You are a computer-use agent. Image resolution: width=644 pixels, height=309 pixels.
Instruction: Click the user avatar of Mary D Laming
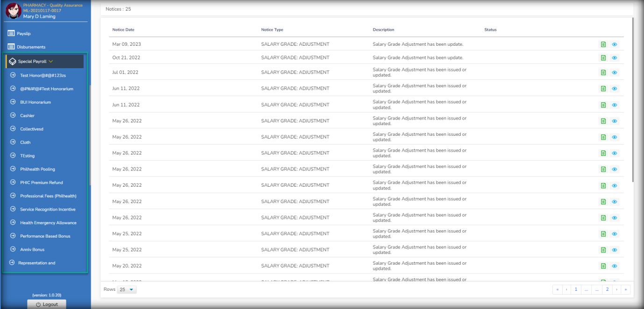13,11
